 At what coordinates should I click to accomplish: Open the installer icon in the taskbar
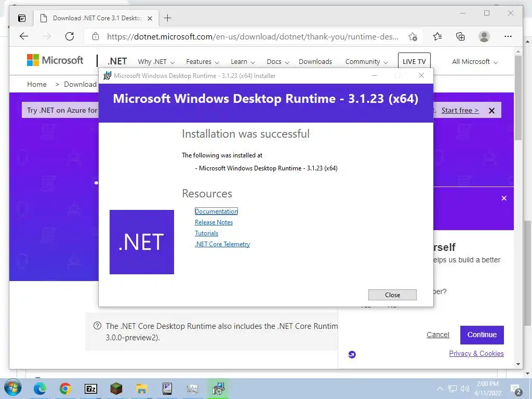click(x=218, y=389)
